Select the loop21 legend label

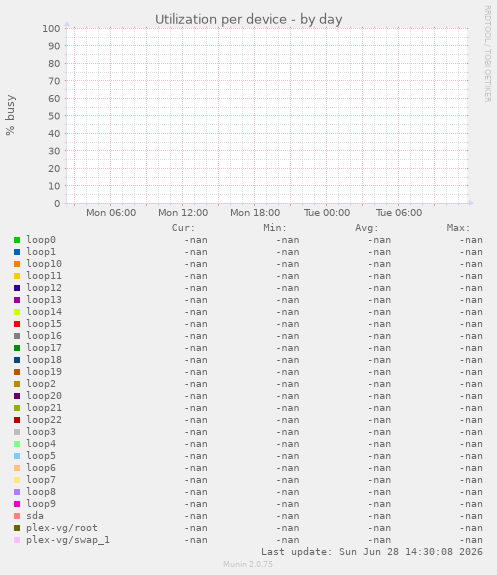coord(44,408)
